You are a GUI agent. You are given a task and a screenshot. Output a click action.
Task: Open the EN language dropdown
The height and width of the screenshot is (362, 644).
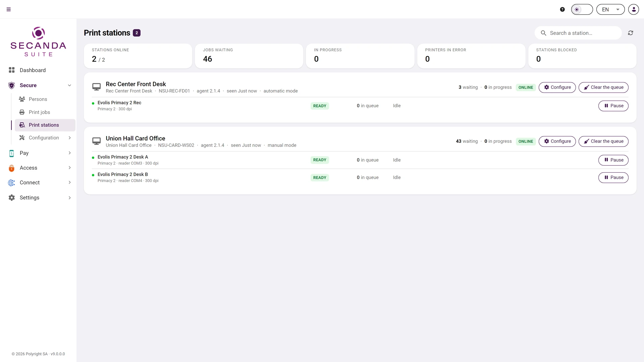pos(610,9)
